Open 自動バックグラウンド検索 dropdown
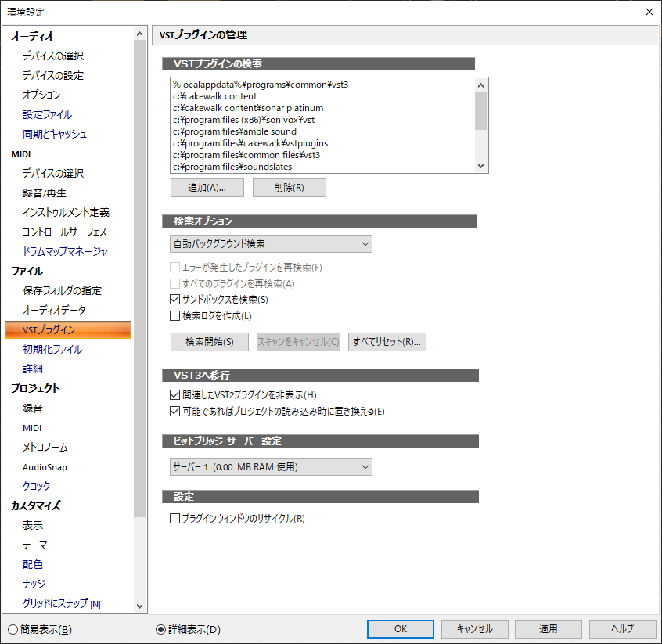The height and width of the screenshot is (644, 662). coord(271,243)
